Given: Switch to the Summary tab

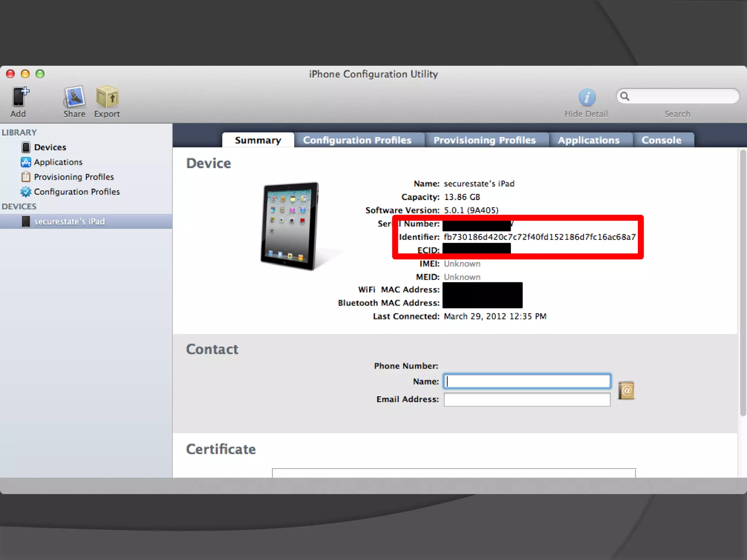Looking at the screenshot, I should (x=258, y=140).
